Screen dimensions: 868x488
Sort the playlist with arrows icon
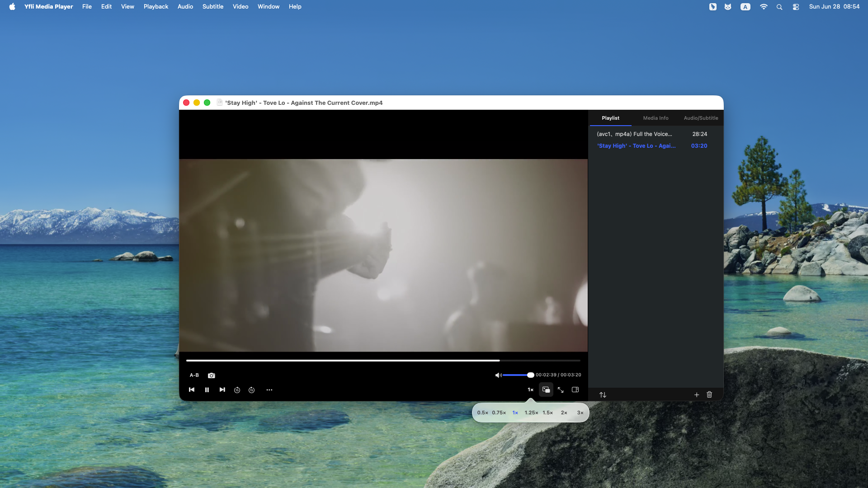tap(603, 395)
